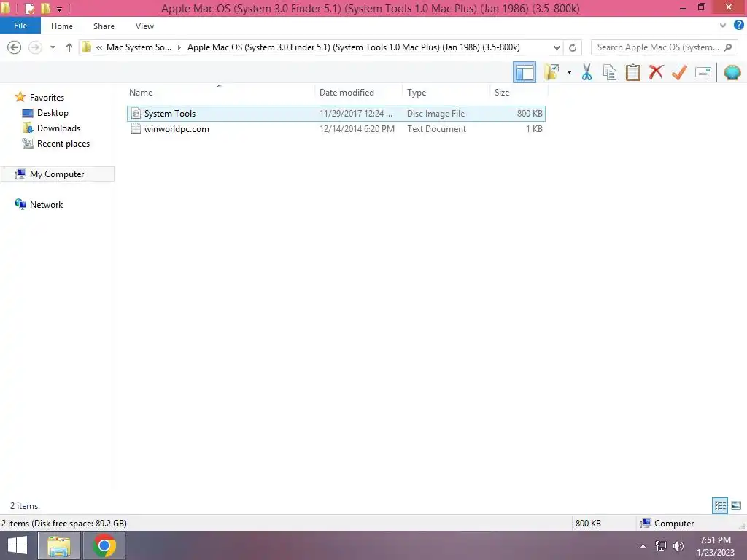This screenshot has height=560, width=747.
Task: Open Downloads in the navigation pane
Action: 58,128
